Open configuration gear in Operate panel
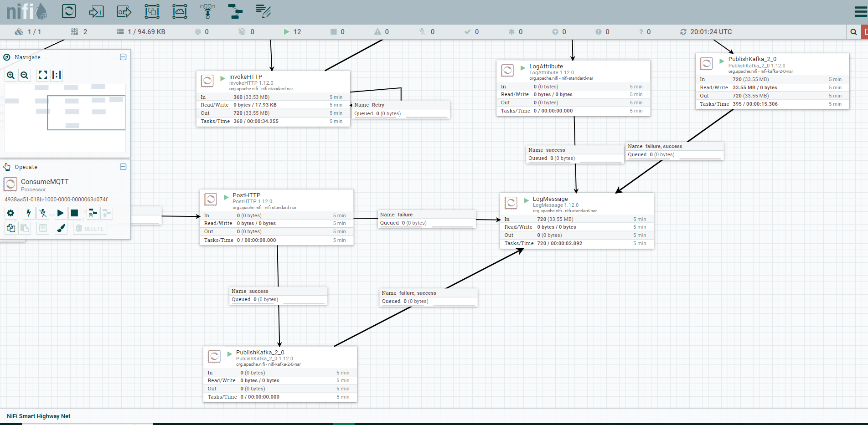Viewport: 868px width, 425px height. click(x=11, y=213)
